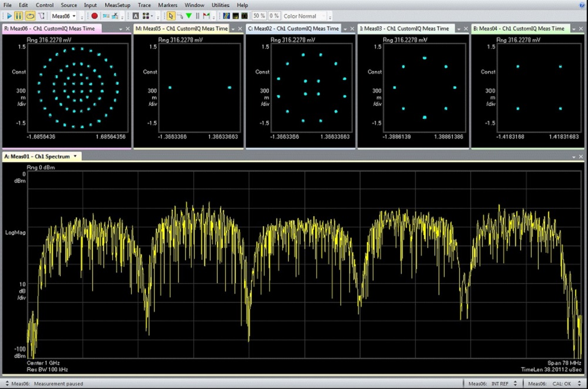
Task: Select the arrow pointer tool
Action: pyautogui.click(x=171, y=16)
